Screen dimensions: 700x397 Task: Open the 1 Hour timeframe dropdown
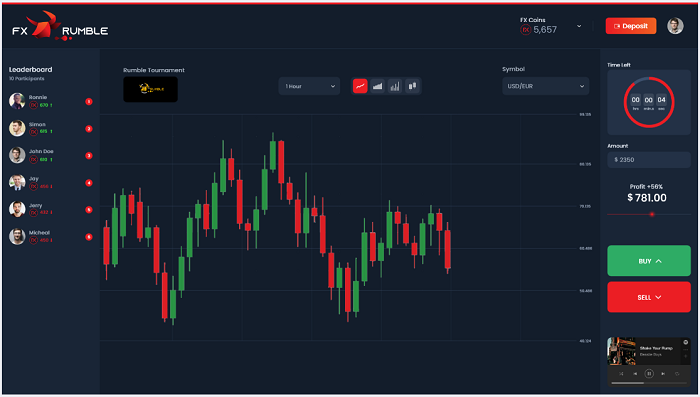click(x=309, y=86)
